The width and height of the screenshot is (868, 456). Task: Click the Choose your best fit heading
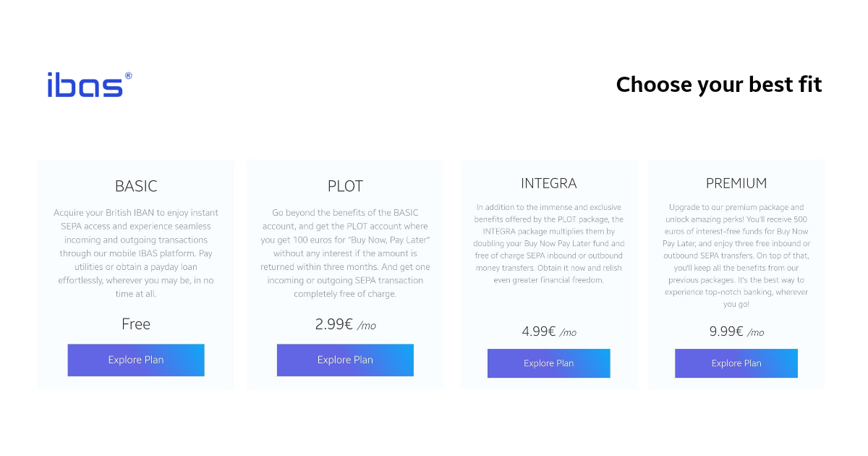[719, 85]
